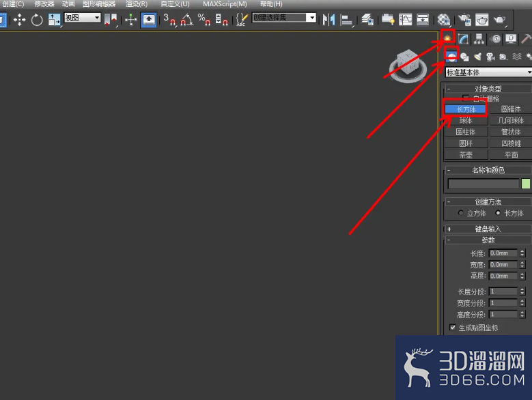Toggle the Graphite modeling ribbon icon

pyautogui.click(x=388, y=20)
